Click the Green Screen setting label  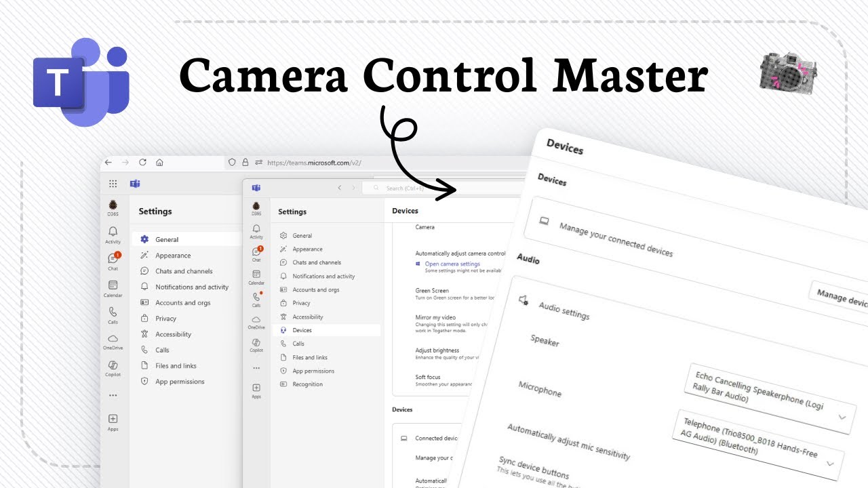pos(432,290)
